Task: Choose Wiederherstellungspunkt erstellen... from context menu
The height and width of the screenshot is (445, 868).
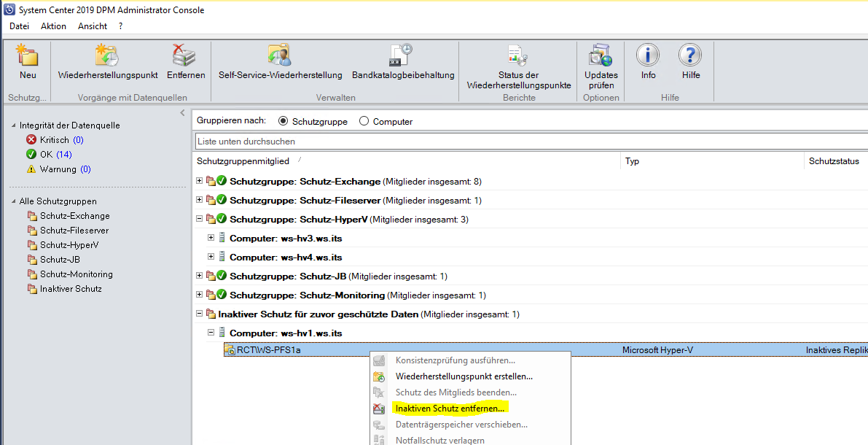Action: (464, 376)
